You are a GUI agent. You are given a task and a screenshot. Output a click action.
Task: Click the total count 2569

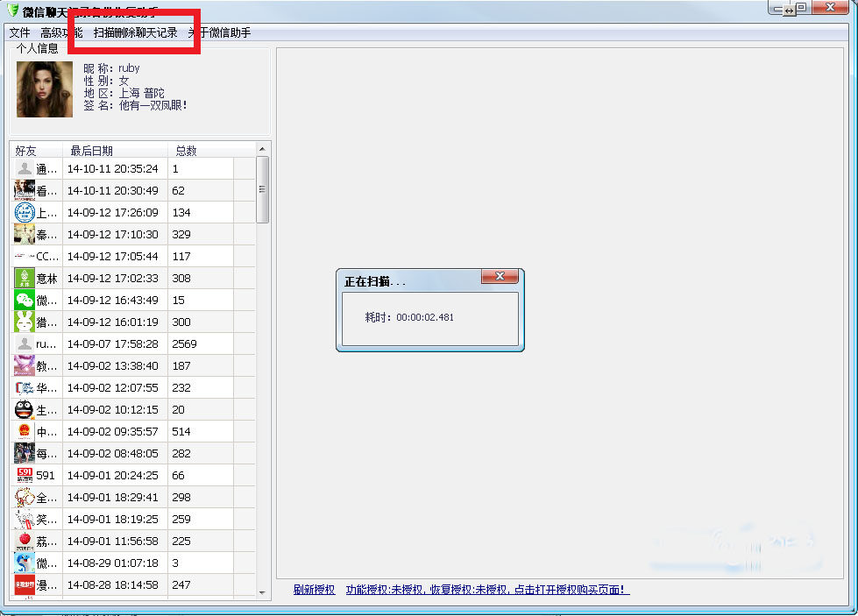pos(184,343)
